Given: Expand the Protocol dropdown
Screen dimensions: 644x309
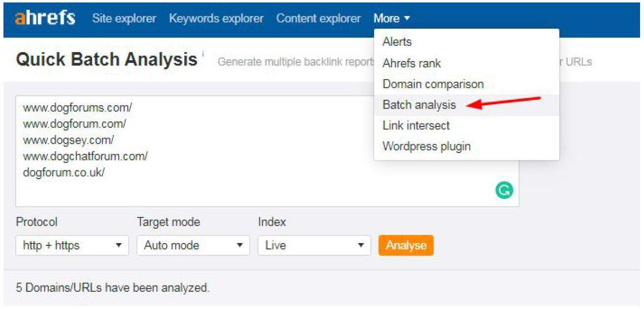Looking at the screenshot, I should tap(72, 246).
